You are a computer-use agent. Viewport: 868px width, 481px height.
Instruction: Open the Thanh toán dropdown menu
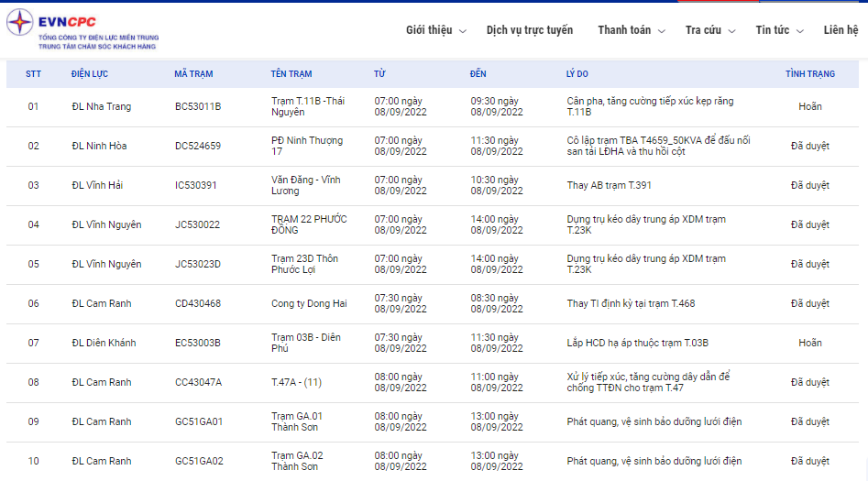tap(632, 30)
